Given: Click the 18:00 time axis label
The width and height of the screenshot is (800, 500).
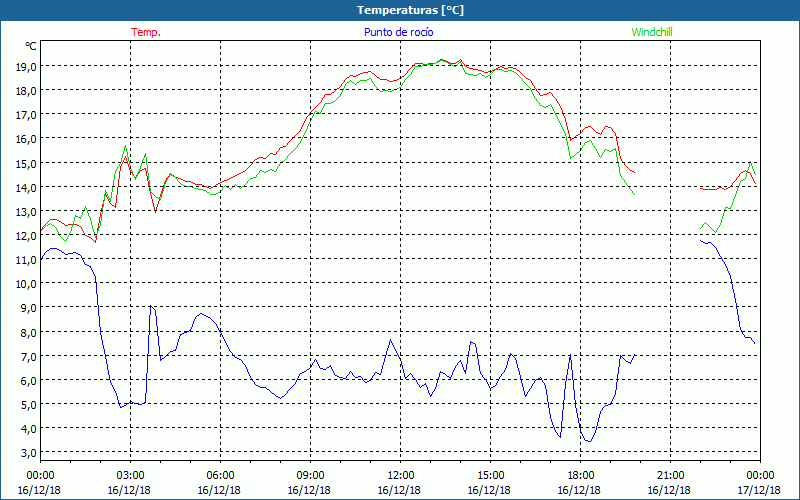Looking at the screenshot, I should tap(580, 476).
